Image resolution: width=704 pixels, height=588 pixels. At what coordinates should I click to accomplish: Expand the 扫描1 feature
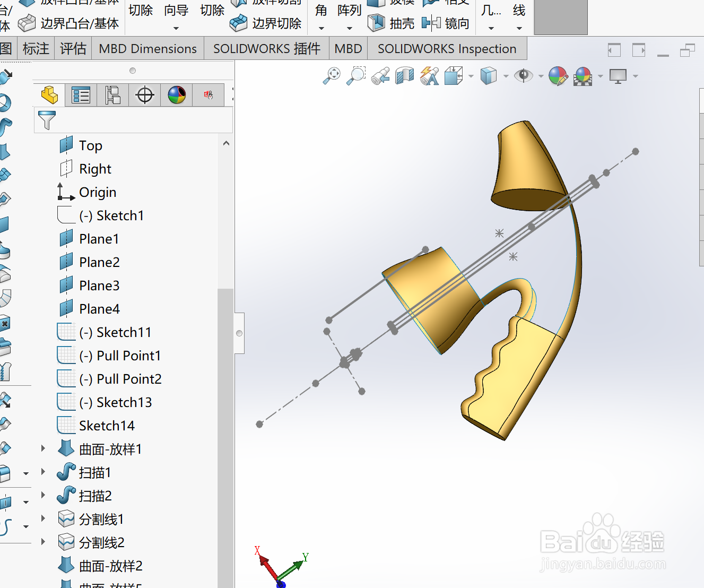click(44, 472)
